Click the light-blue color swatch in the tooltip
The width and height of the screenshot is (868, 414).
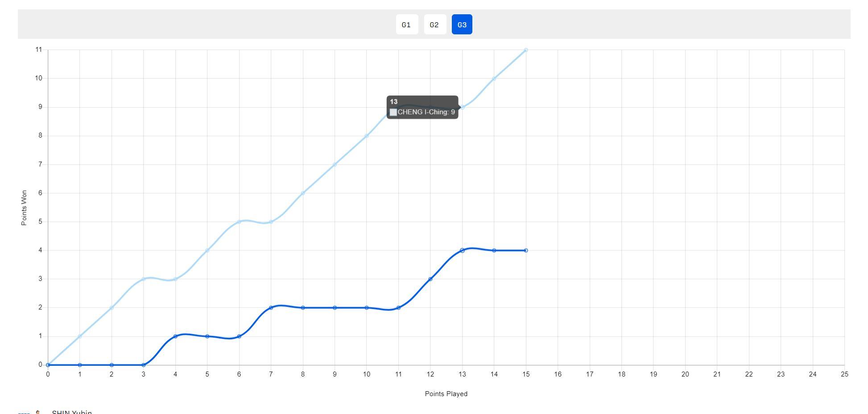click(393, 112)
